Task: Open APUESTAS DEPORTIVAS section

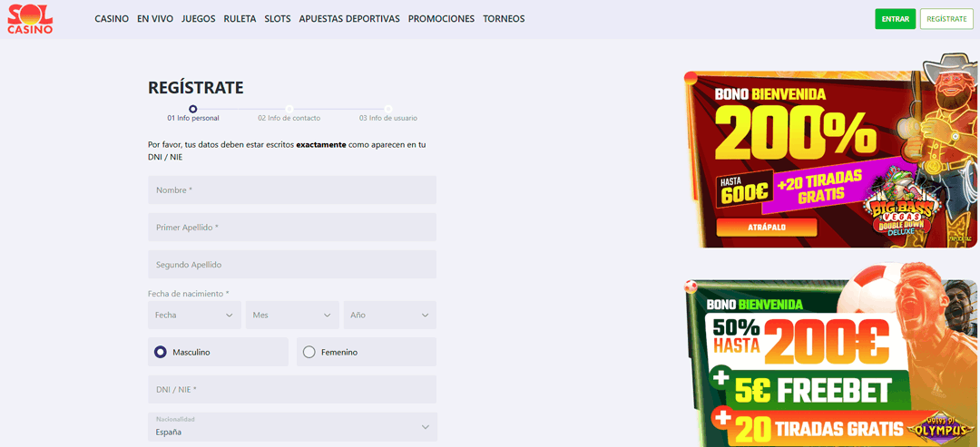Action: click(x=349, y=19)
